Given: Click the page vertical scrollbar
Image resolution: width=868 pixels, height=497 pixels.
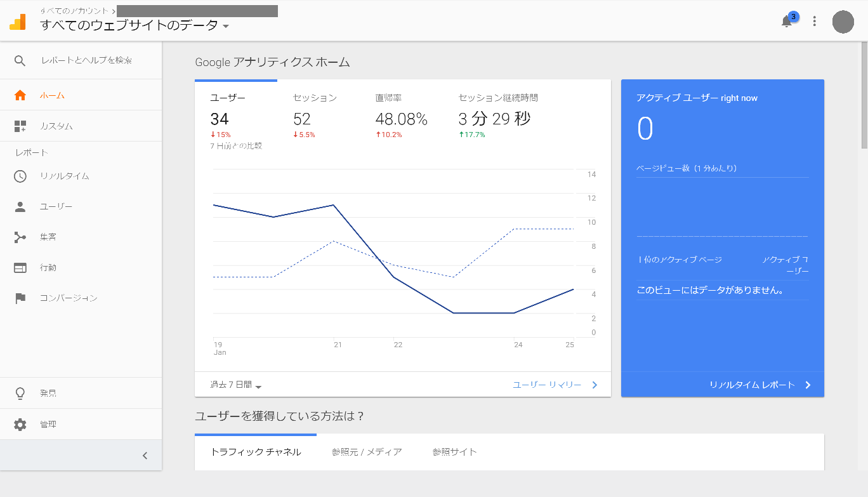Looking at the screenshot, I should [864, 95].
